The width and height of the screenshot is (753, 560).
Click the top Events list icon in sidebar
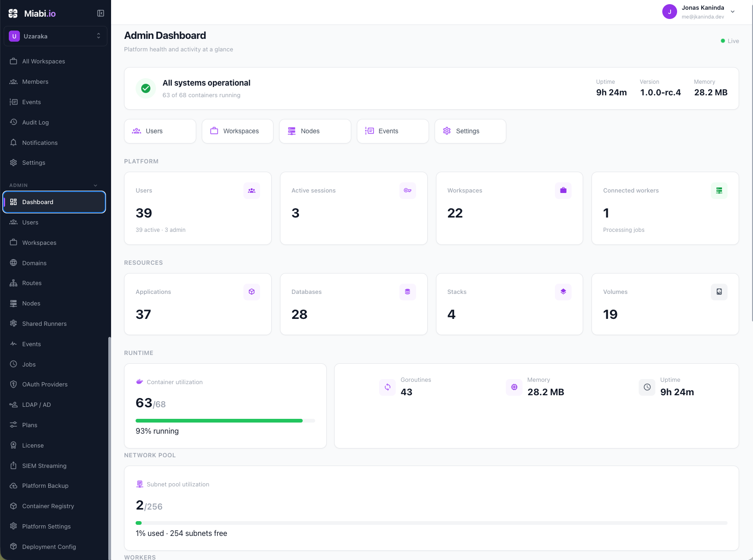(13, 102)
